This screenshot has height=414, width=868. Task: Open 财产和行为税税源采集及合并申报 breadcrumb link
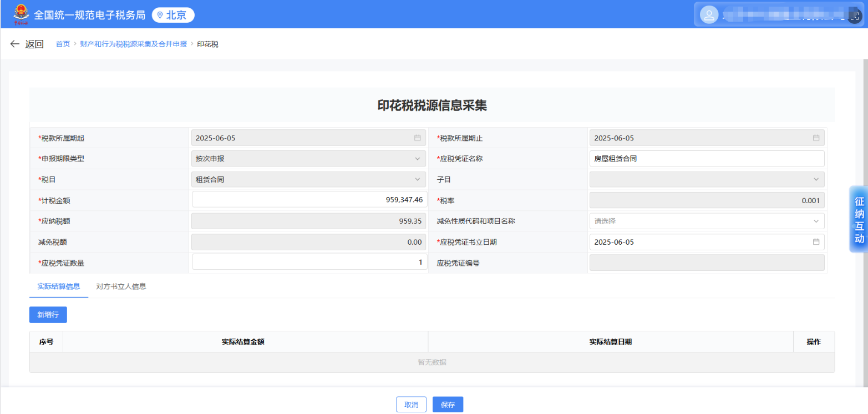pyautogui.click(x=132, y=44)
